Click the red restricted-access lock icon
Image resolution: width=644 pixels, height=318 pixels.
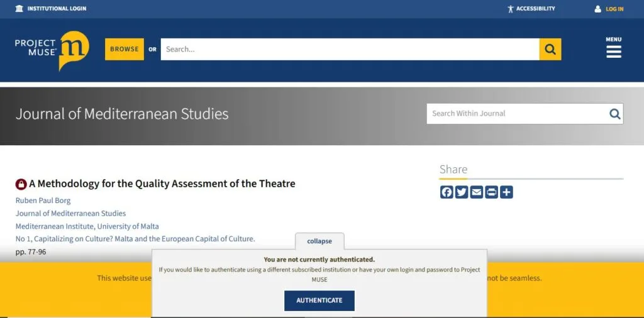tap(21, 184)
